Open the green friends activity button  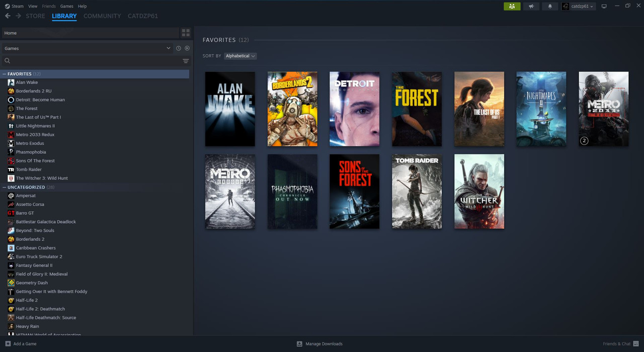pos(512,6)
